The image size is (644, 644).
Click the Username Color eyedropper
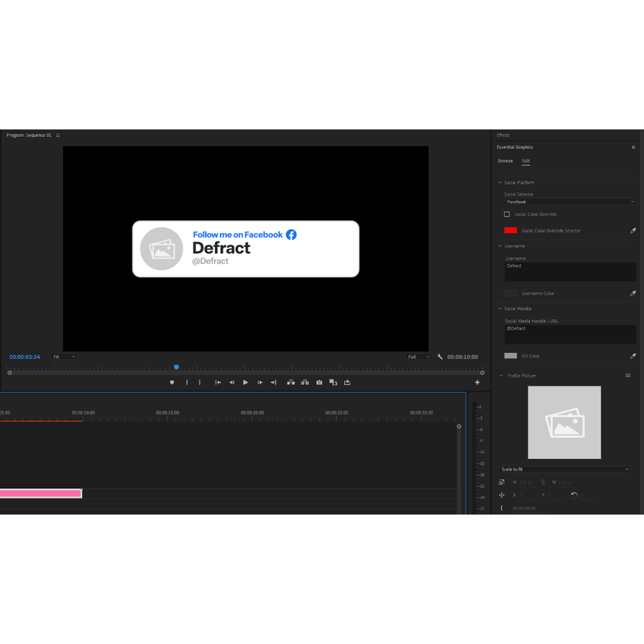(633, 293)
